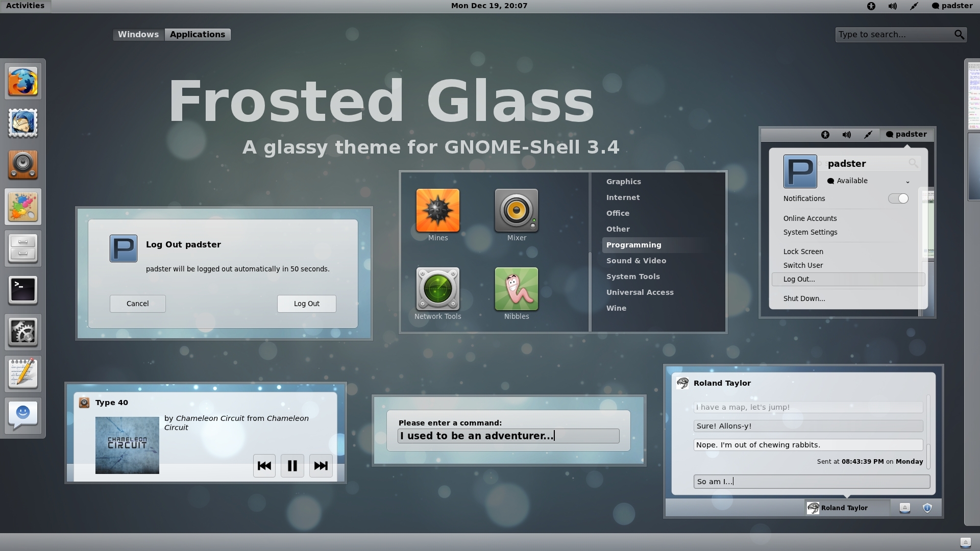Click volume icon in the preview panel
Image resolution: width=980 pixels, height=551 pixels.
click(x=847, y=135)
